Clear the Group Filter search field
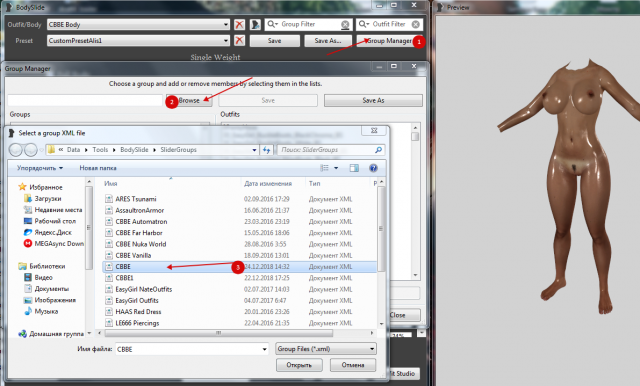 (345, 24)
